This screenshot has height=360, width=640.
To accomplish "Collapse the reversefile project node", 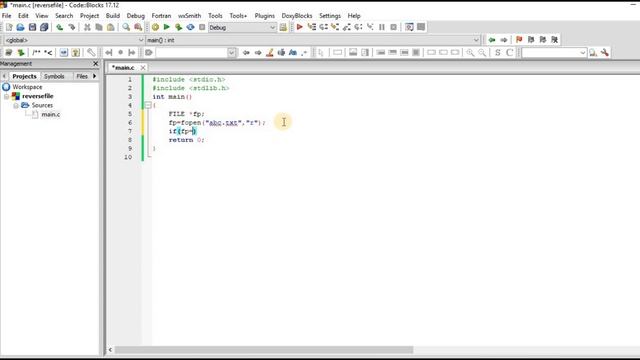I will (7, 96).
